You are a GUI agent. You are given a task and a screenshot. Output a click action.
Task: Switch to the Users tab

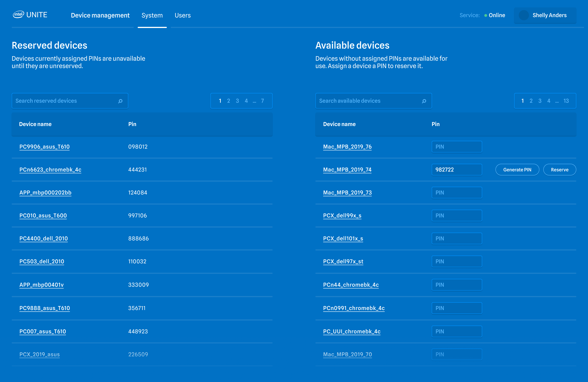(183, 15)
